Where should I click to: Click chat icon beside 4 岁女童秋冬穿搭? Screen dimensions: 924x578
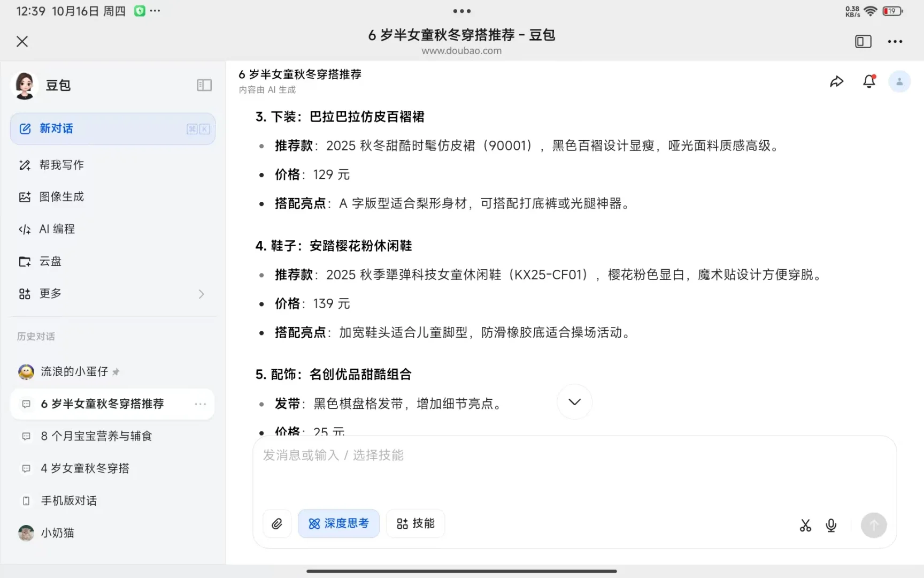[x=26, y=468]
